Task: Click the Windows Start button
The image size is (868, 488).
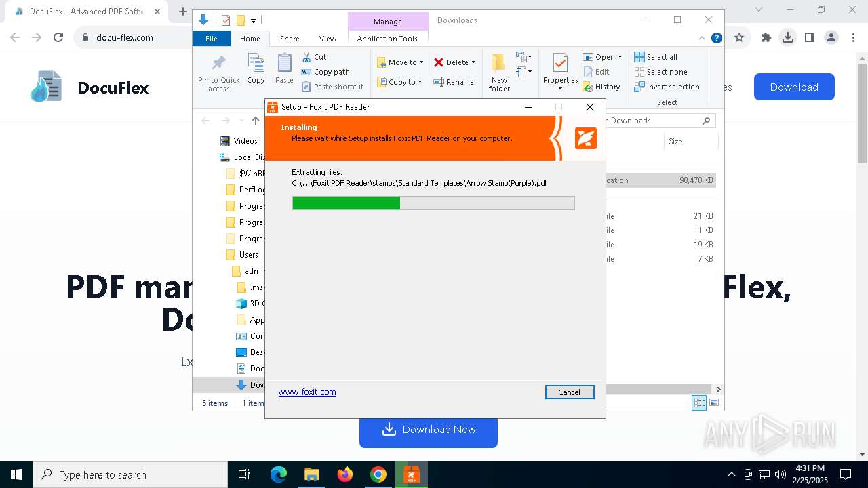Action: coord(16,474)
